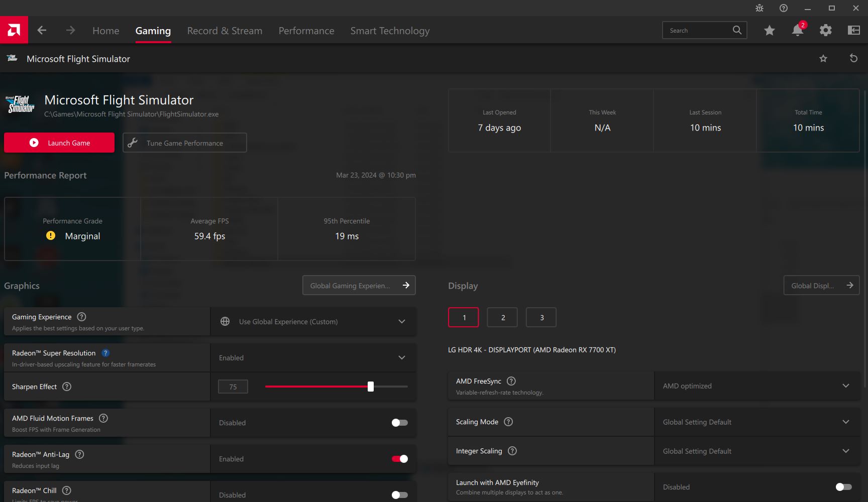Click the small game icon in breadcrumb bar
This screenshot has width=868, height=502.
12,58
